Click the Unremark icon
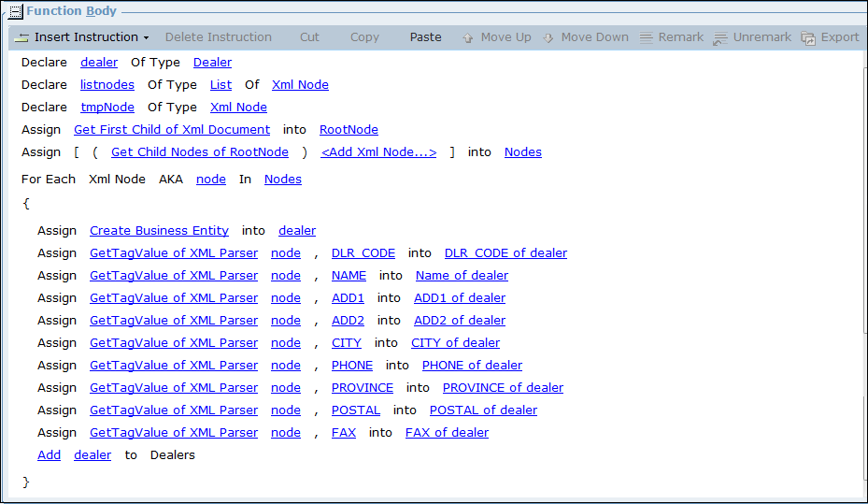This screenshot has height=504, width=868. click(x=720, y=37)
